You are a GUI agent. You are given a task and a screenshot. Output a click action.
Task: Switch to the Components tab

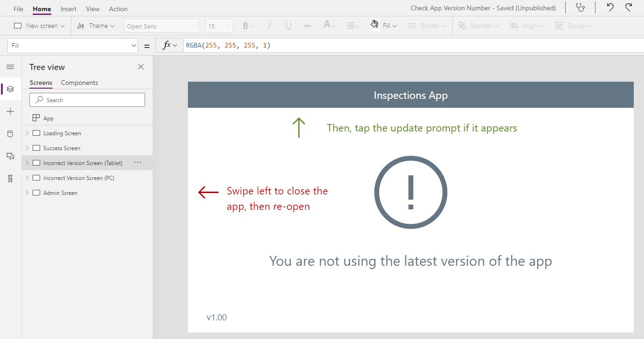click(79, 83)
